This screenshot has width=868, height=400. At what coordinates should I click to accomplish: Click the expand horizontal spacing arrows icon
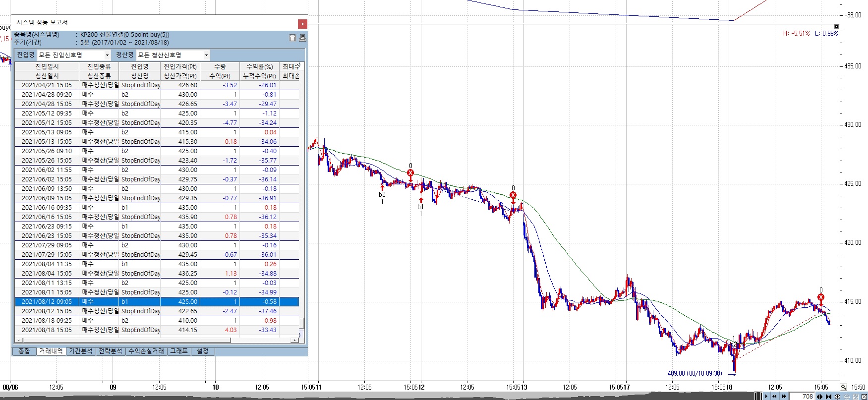(x=820, y=397)
